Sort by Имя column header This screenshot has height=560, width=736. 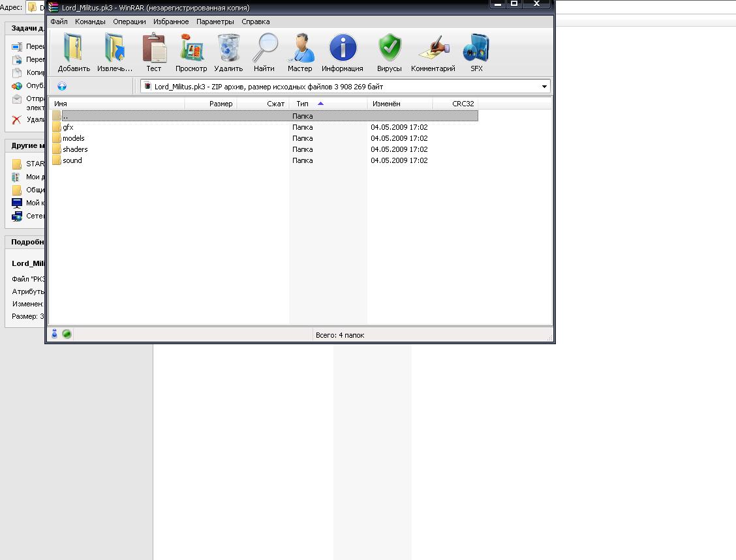(117, 104)
